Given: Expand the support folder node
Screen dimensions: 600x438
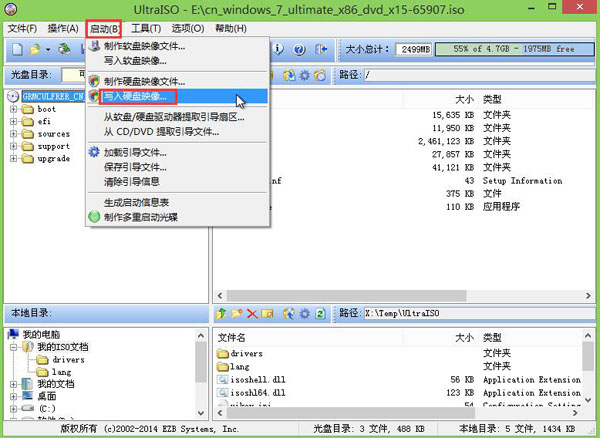Looking at the screenshot, I should (x=13, y=146).
